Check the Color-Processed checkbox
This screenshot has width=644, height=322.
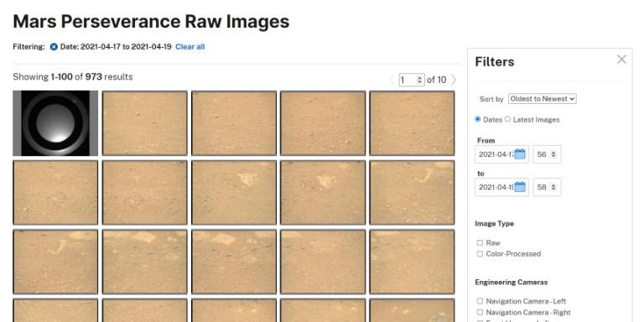pyautogui.click(x=480, y=254)
